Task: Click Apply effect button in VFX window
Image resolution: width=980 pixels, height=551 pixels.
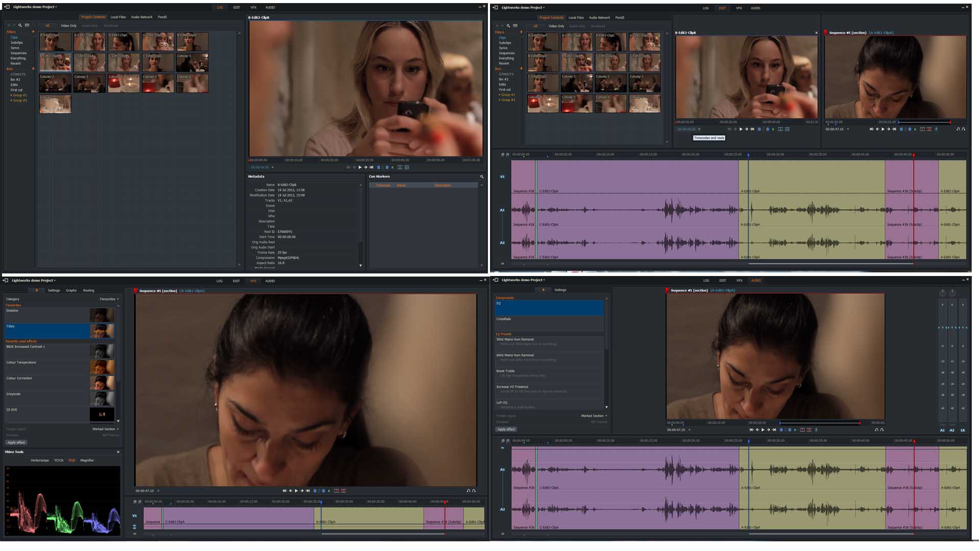Action: [x=16, y=442]
